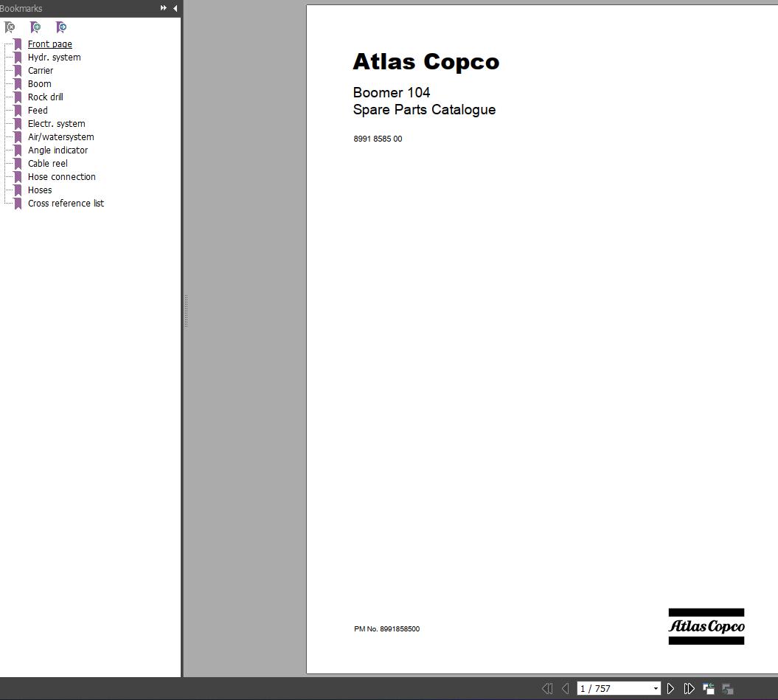Delete the selected bookmark
The image size is (778, 700).
pos(10,27)
